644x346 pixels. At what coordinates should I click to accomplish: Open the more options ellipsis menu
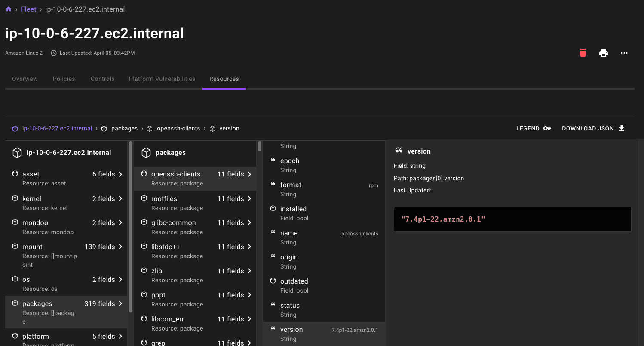(x=624, y=53)
